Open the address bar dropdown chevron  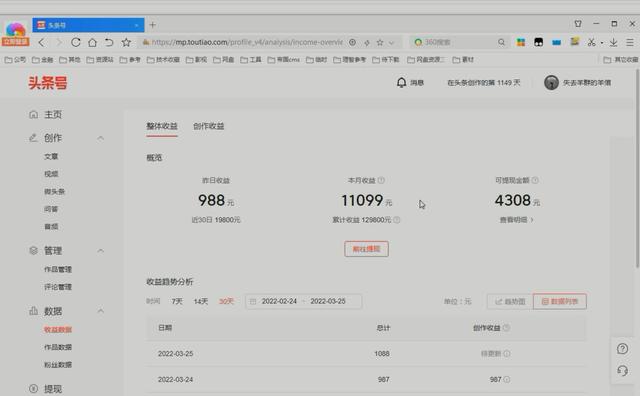(x=391, y=42)
